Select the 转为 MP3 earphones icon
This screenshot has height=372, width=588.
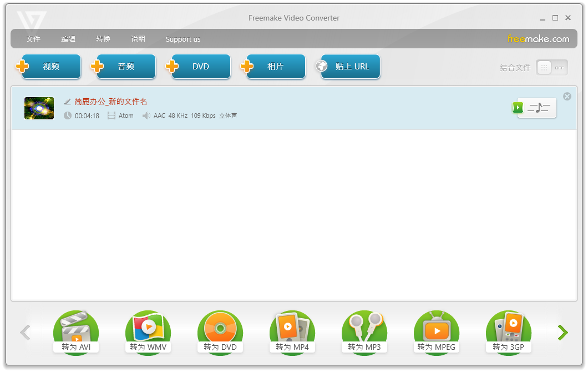[x=364, y=331]
